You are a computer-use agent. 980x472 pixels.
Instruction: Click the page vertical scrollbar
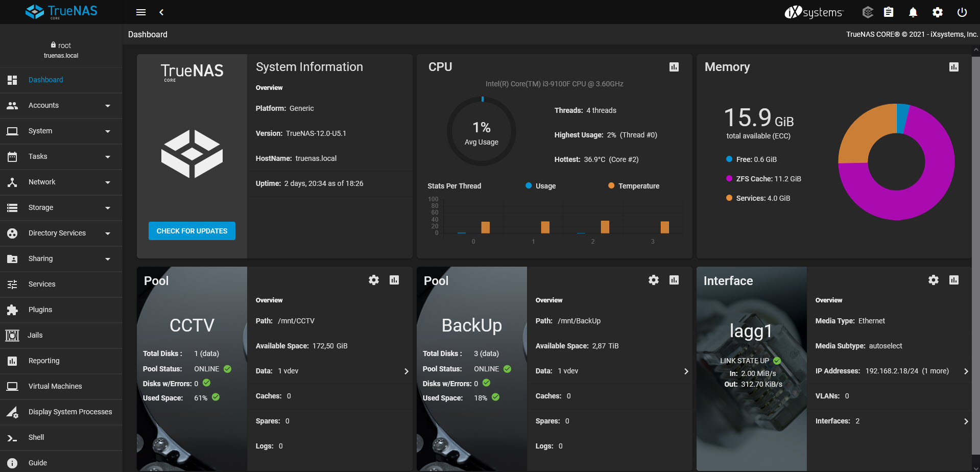976,254
